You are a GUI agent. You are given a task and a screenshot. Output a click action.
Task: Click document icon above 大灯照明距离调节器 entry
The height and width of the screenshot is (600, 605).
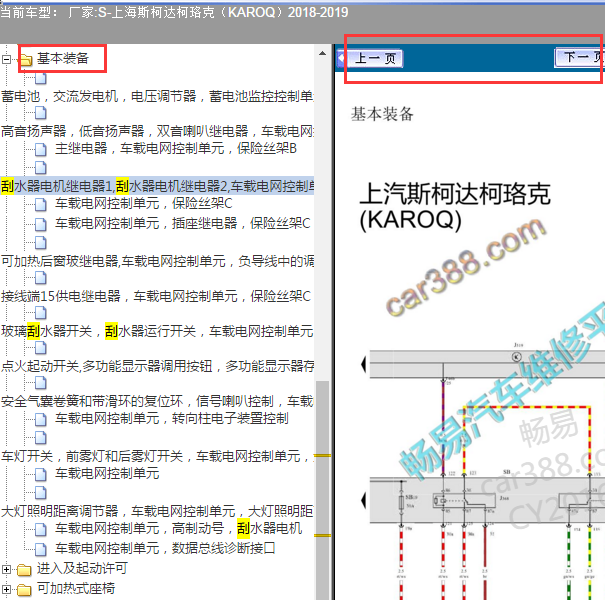41,493
